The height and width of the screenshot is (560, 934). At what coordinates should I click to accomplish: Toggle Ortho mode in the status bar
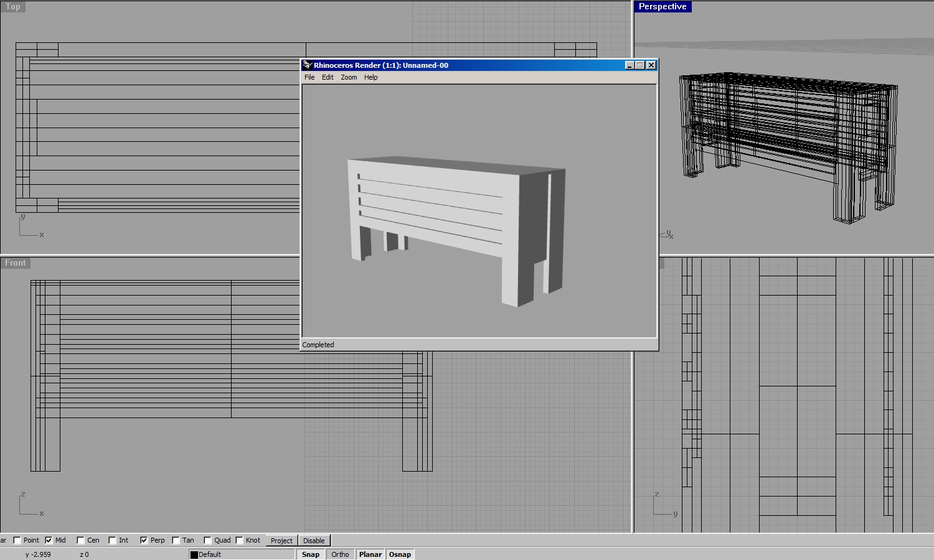point(340,554)
